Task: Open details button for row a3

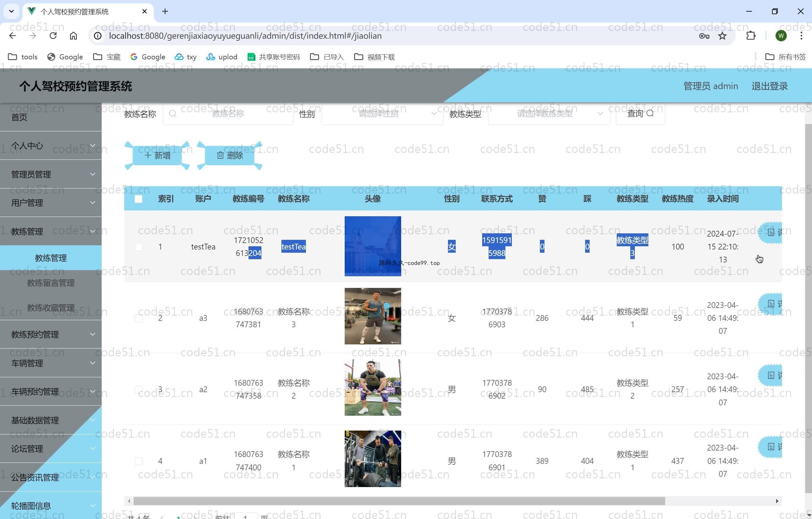Action: point(770,304)
